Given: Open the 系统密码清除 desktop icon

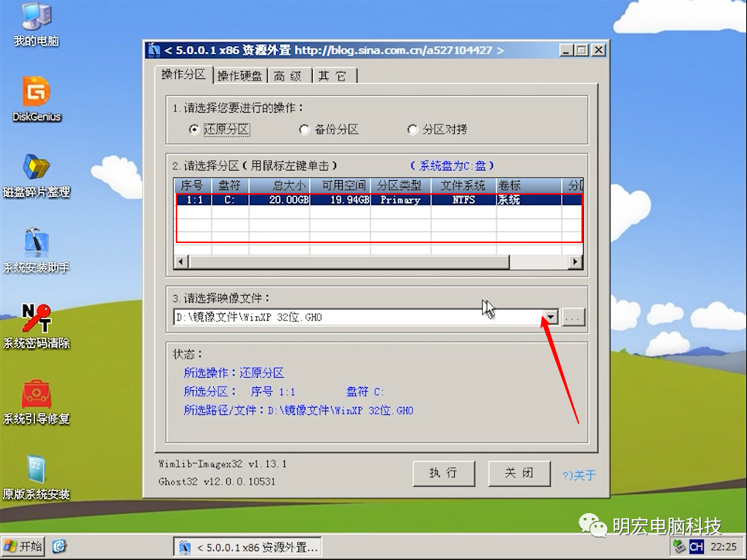Looking at the screenshot, I should tap(36, 320).
